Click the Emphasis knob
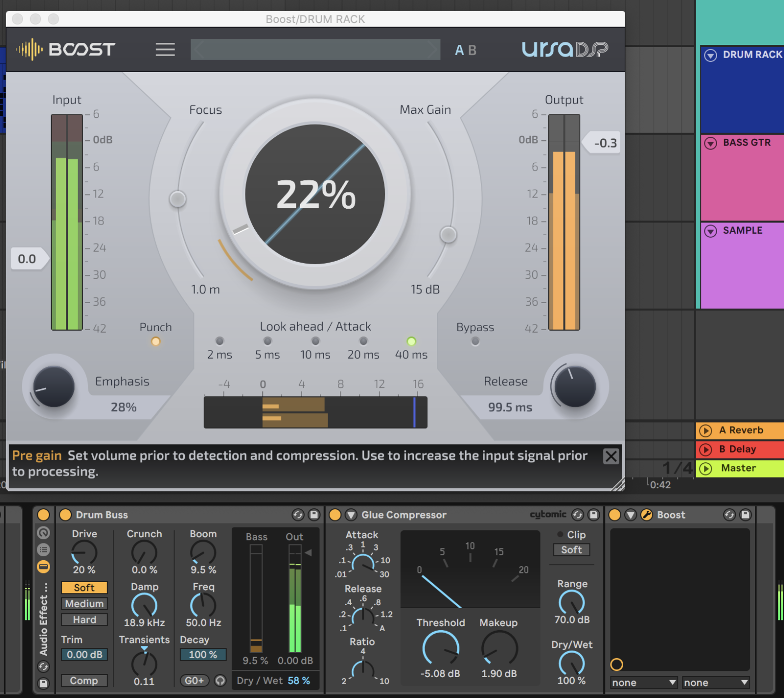Viewport: 784px width, 698px height. click(54, 386)
